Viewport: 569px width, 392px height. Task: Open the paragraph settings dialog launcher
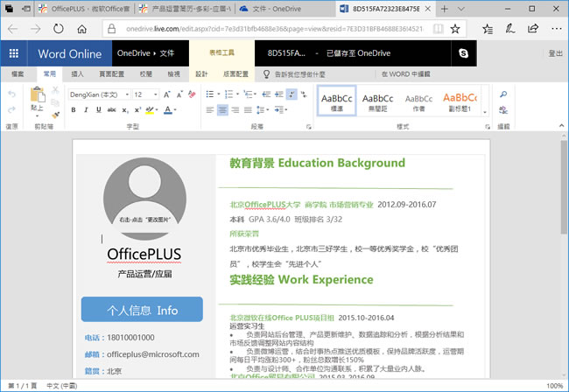[308, 127]
